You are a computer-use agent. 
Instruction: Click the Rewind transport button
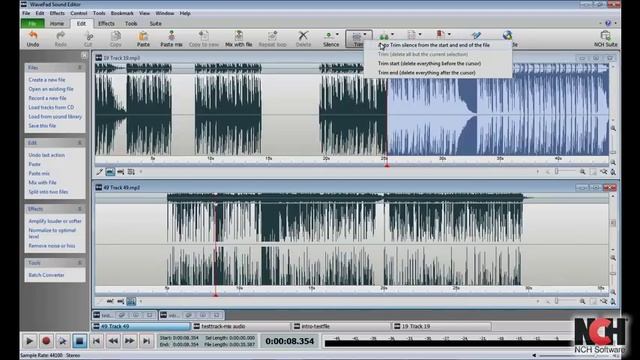113,341
